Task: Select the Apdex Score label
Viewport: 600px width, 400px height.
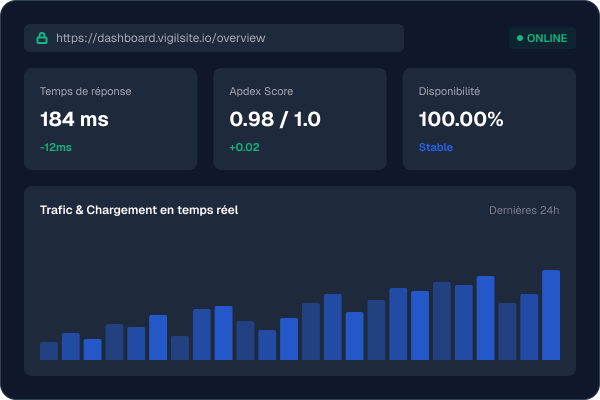Action: point(261,91)
